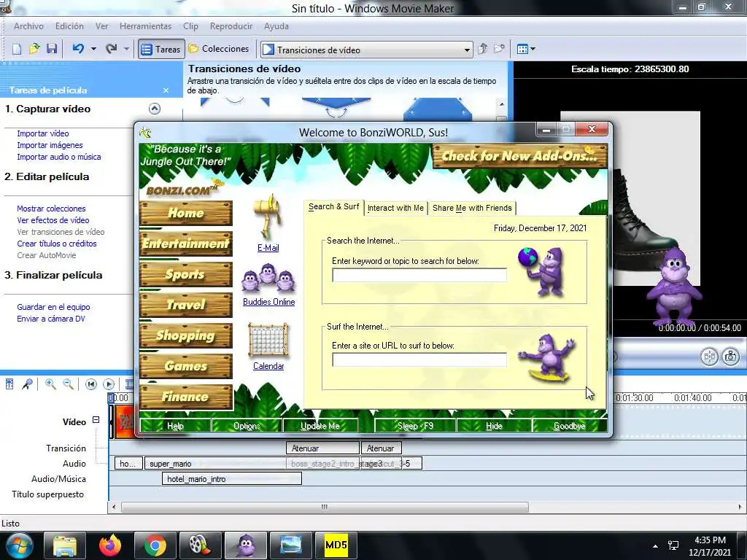Click the take picture camera icon
Screen dimensions: 747x560
pos(730,356)
